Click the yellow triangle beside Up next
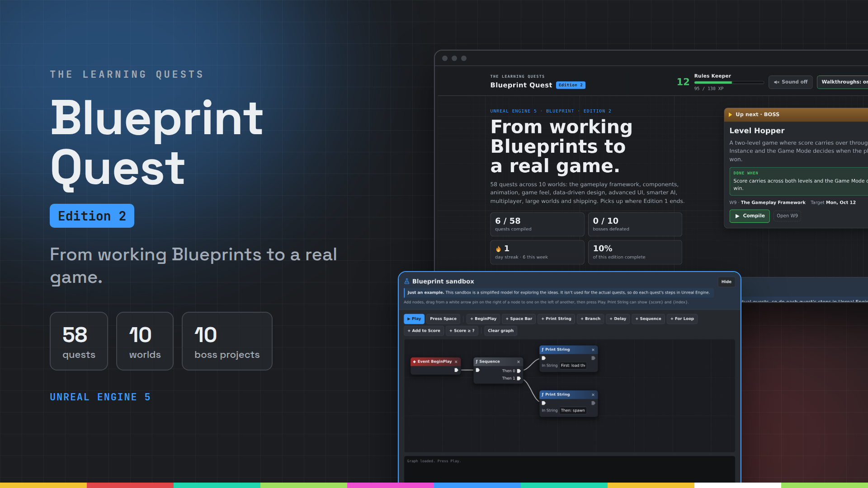 (730, 115)
